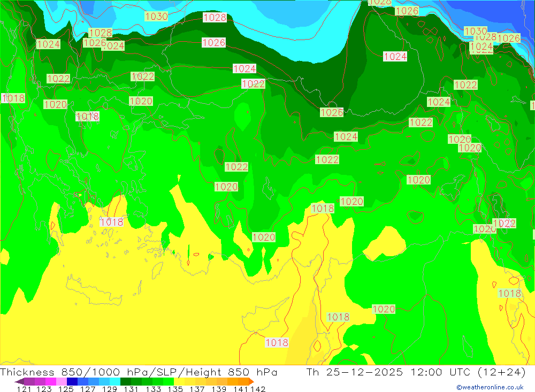Select the legend value 135
This screenshot has height=392, width=535.
click(x=175, y=389)
